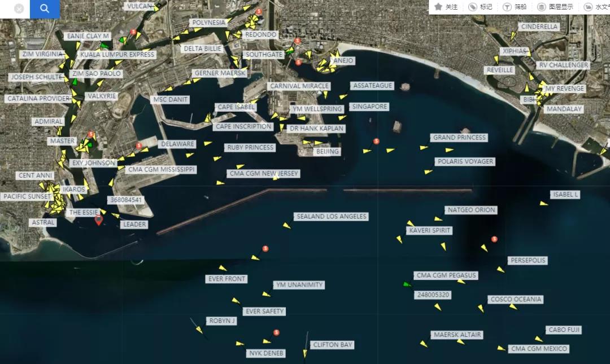610x364 pixels.
Task: Click the vessel label numbered 368084541
Action: 125,200
